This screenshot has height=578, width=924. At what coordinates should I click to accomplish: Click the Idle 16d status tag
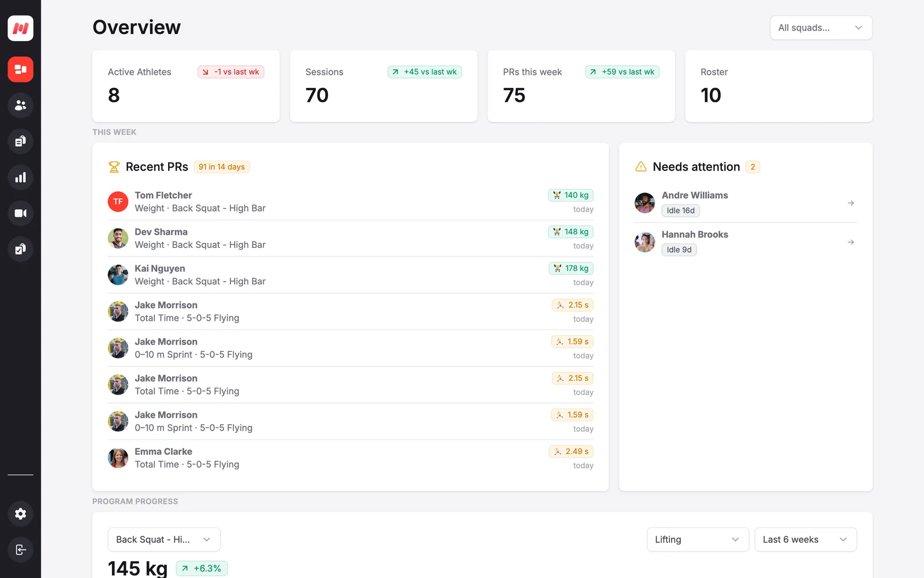(x=681, y=210)
